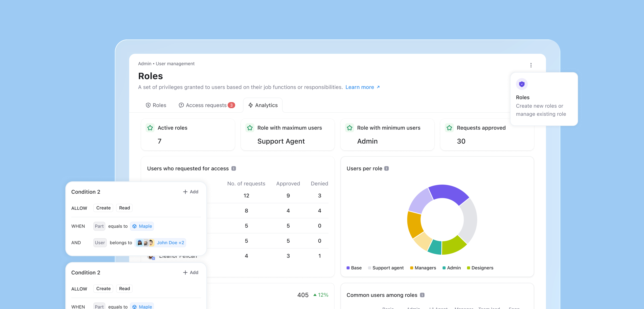
Task: Click orange Managers segment of donut chart
Action: 414,224
